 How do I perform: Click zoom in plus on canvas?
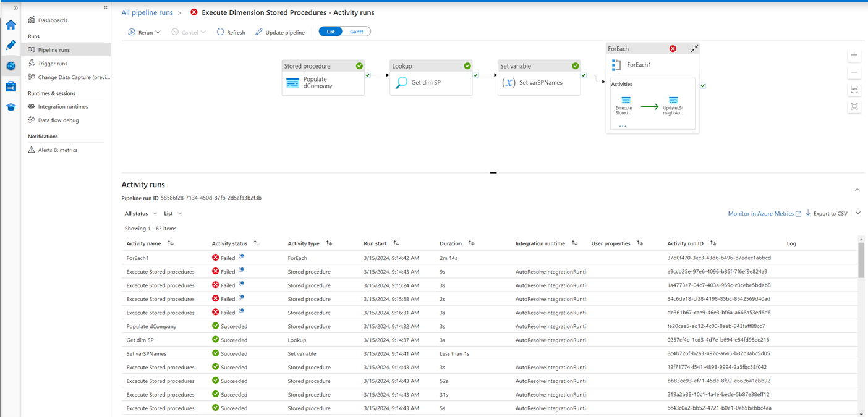pos(854,56)
